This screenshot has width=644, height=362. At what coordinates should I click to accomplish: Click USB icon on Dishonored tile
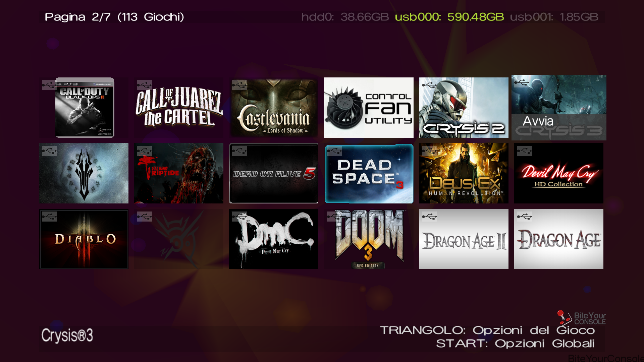click(x=144, y=217)
